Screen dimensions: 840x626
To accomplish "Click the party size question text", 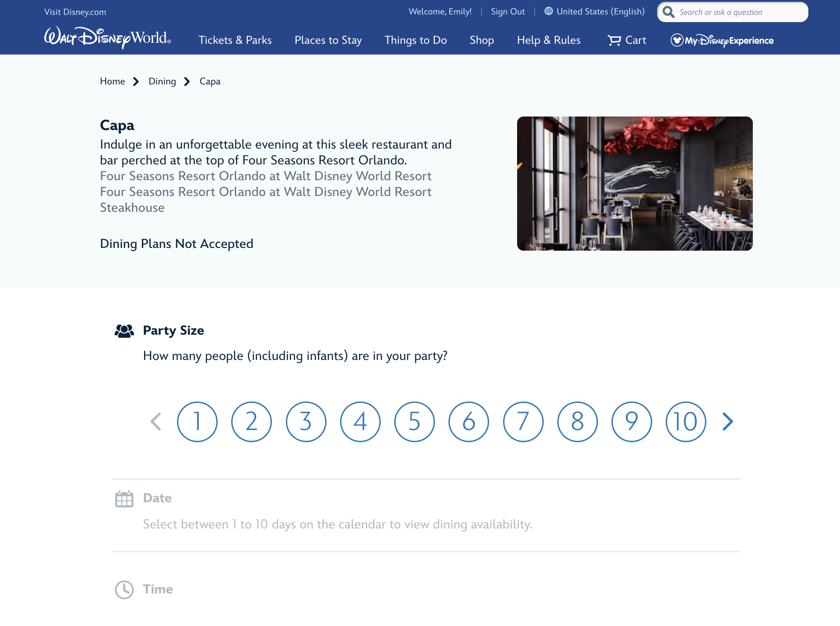I will tap(295, 356).
